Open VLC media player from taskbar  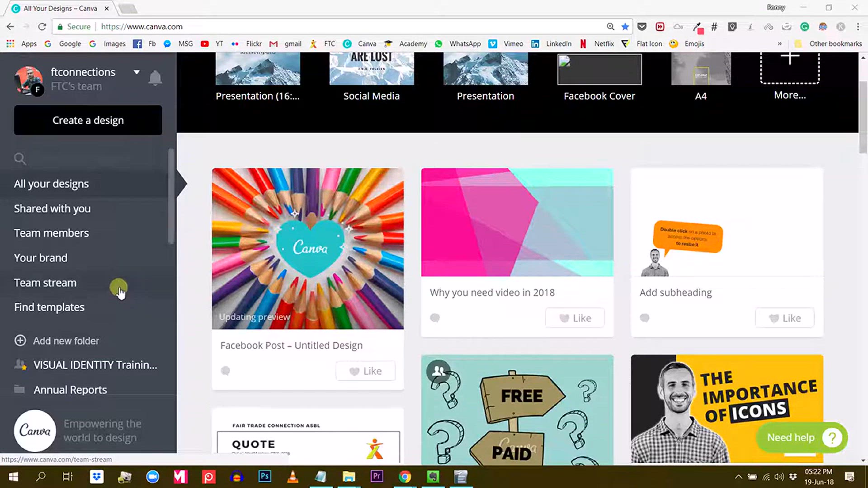[x=293, y=477]
